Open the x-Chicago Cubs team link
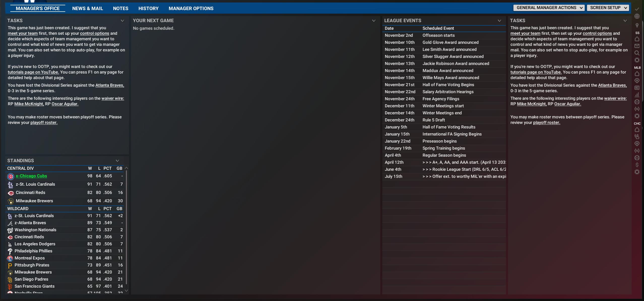The width and height of the screenshot is (644, 301). (x=31, y=176)
